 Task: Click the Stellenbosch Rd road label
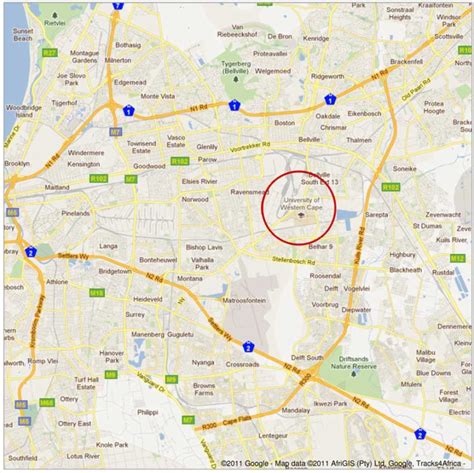[293, 260]
